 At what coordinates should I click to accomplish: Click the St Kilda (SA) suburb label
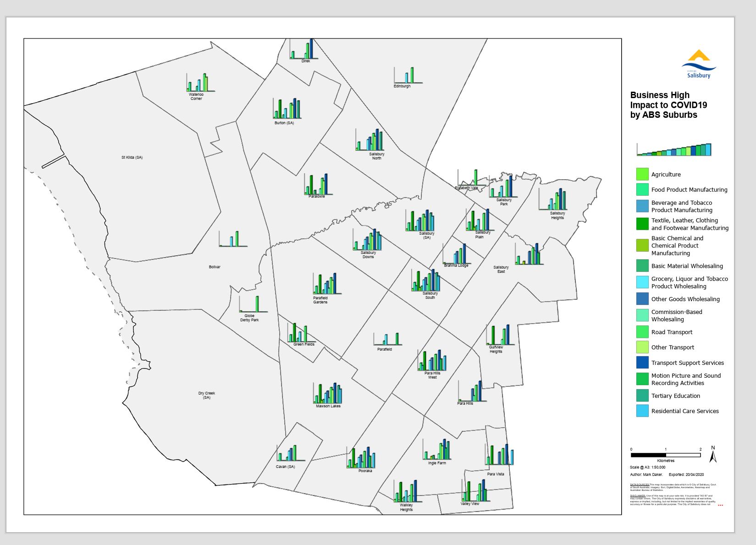point(132,157)
